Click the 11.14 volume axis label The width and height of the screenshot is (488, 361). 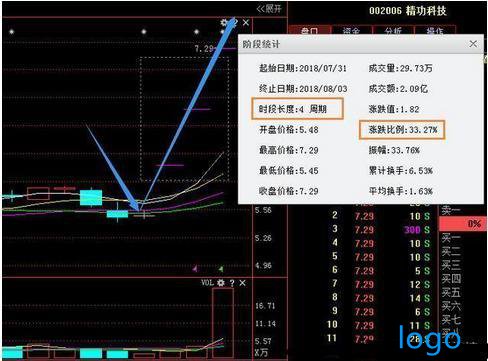coord(265,324)
